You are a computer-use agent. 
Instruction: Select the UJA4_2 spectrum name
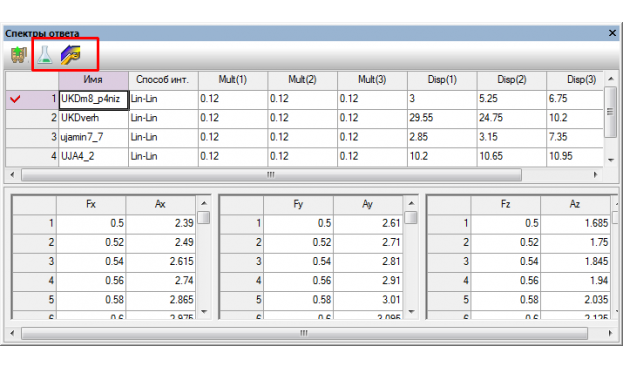click(93, 156)
